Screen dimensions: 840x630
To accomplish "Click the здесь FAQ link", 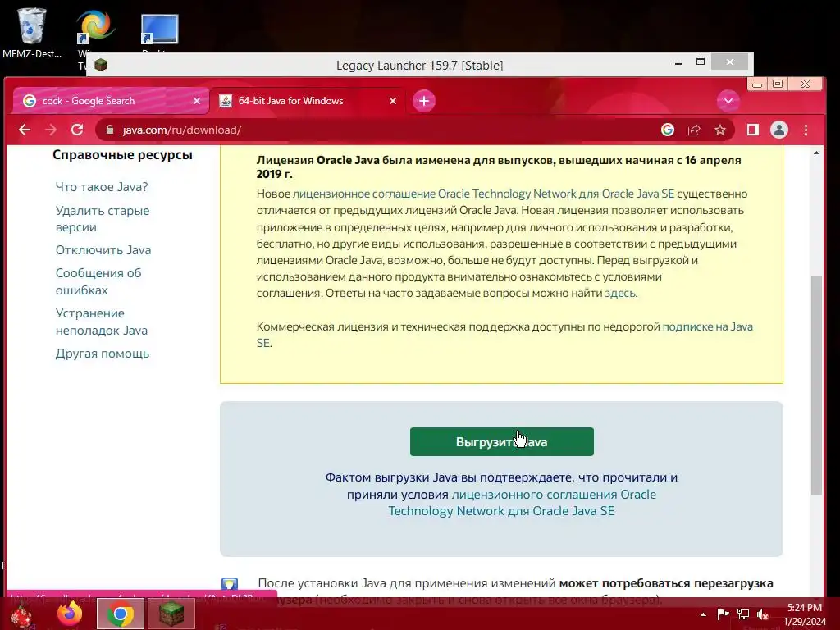I will (620, 293).
